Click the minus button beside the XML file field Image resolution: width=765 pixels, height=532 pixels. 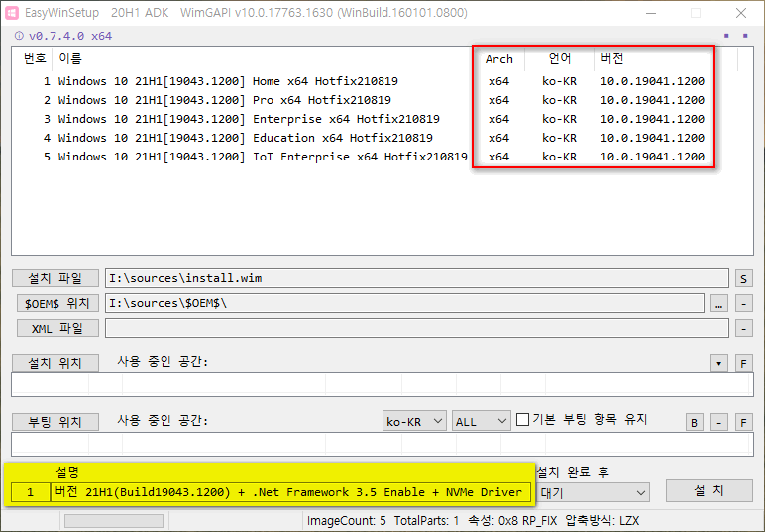[743, 329]
